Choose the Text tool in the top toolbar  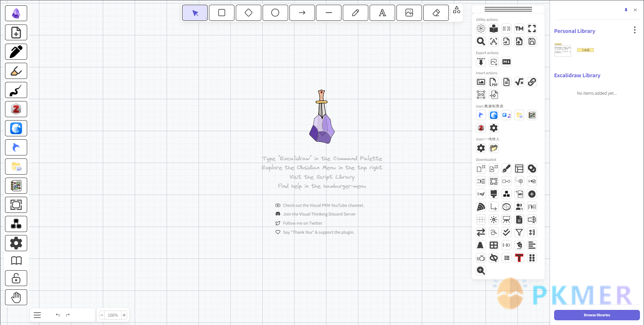coord(382,13)
